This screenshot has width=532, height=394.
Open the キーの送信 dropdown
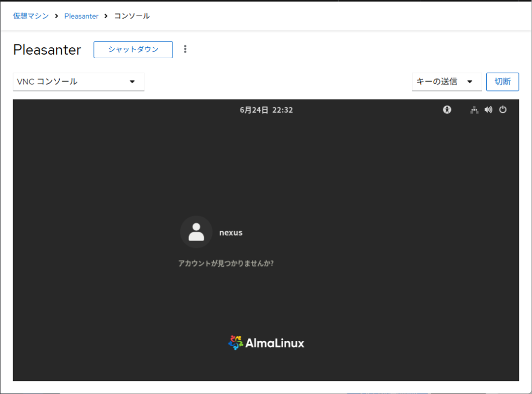pyautogui.click(x=446, y=82)
